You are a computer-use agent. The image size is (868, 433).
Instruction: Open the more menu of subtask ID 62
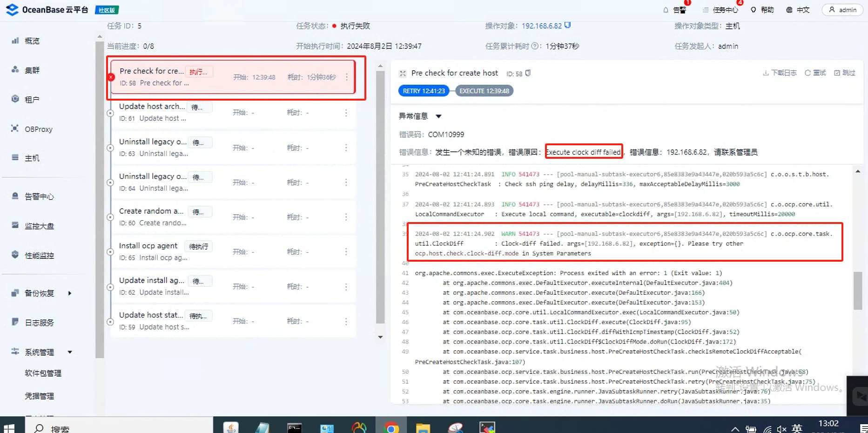pos(346,286)
